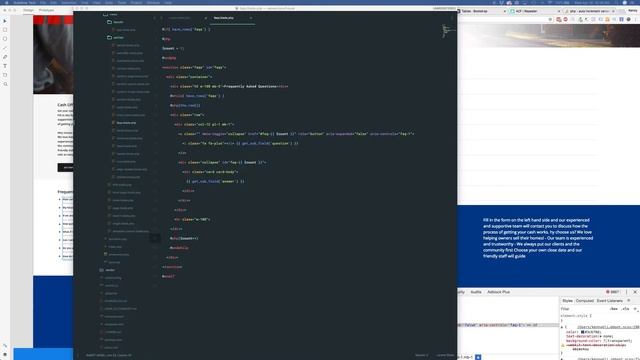
Task: Click the dark button in XD artboard
Action: [65, 167]
